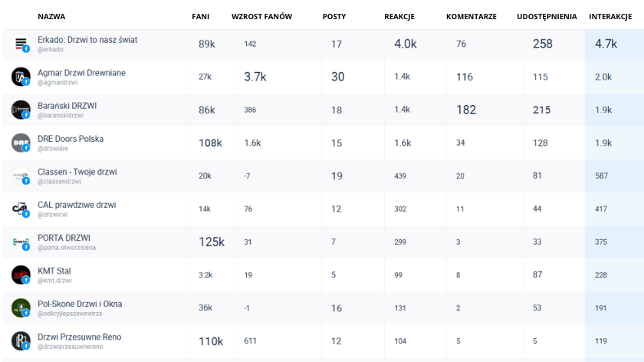Image resolution: width=644 pixels, height=362 pixels.
Task: Sort table by FANI column header
Action: pyautogui.click(x=200, y=16)
